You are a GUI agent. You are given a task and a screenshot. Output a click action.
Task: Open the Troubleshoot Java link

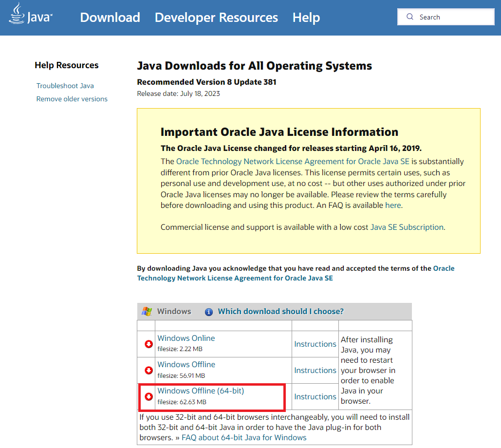pyautogui.click(x=65, y=86)
